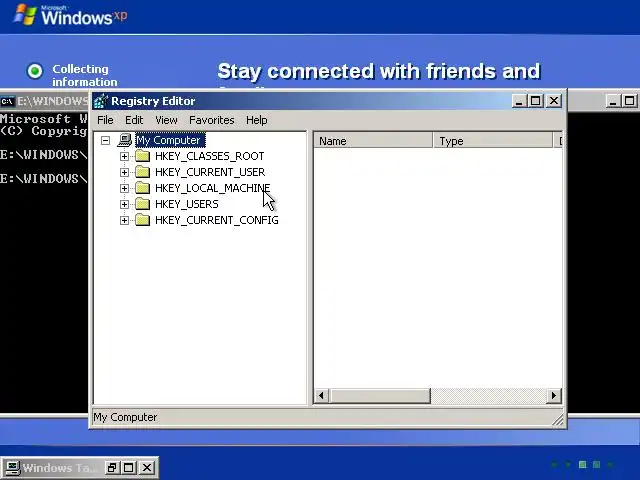This screenshot has width=640, height=480.
Task: Close the Registry Editor window
Action: coord(554,101)
